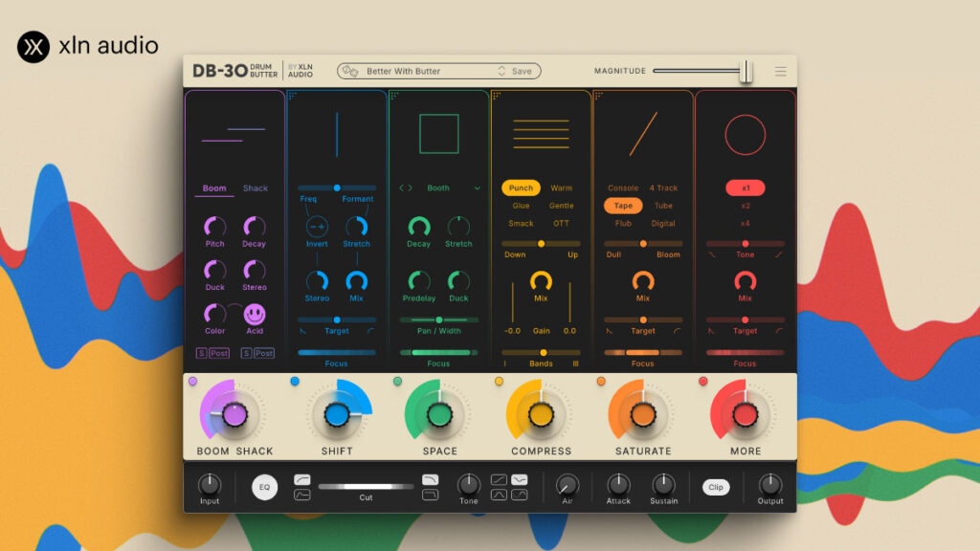The width and height of the screenshot is (980, 551).
Task: Switch to the Shack tab
Action: (x=256, y=188)
